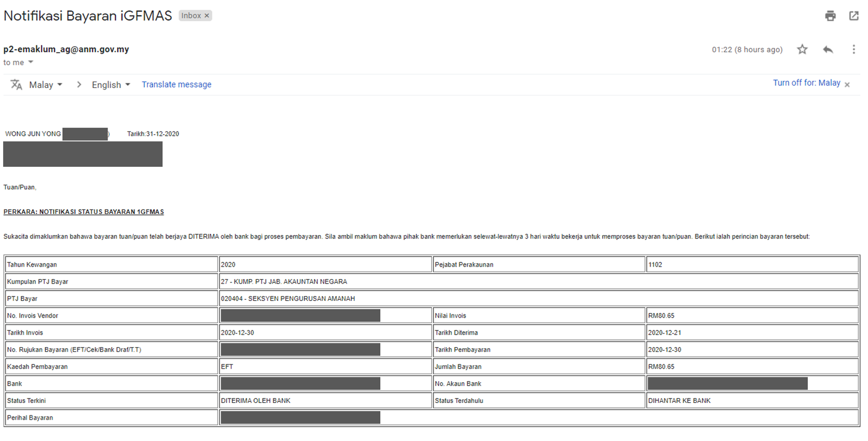The image size is (868, 441).
Task: Click the DIHANTAR KE BANK status
Action: tap(679, 400)
